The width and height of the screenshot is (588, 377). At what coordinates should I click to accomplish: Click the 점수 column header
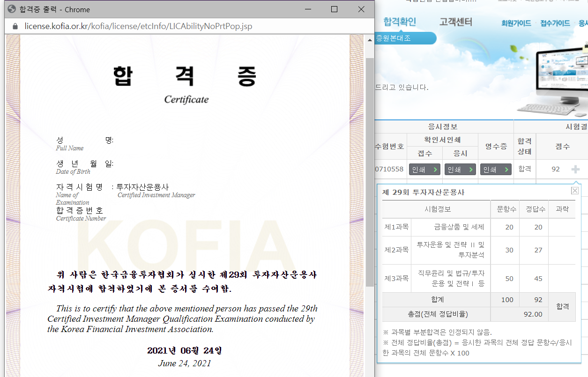pyautogui.click(x=562, y=147)
